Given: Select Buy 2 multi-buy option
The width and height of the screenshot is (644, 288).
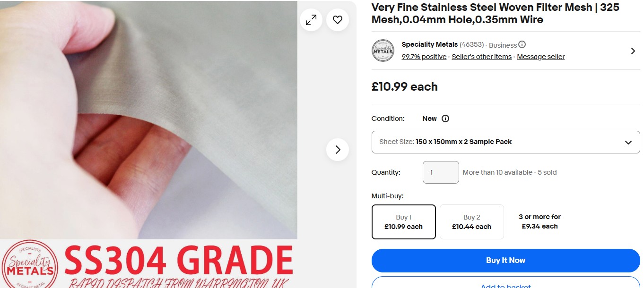Looking at the screenshot, I should (x=471, y=222).
